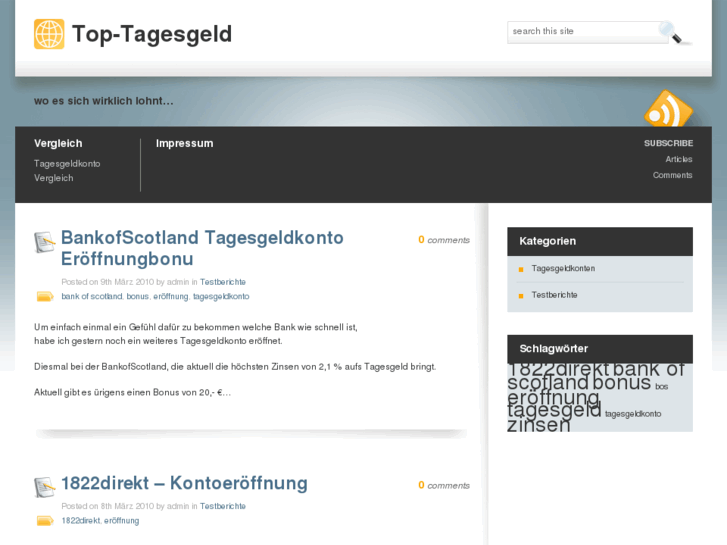The height and width of the screenshot is (545, 727).
Task: Click the 'bank of' tag in the Schlagwörter cloud
Action: [649, 370]
